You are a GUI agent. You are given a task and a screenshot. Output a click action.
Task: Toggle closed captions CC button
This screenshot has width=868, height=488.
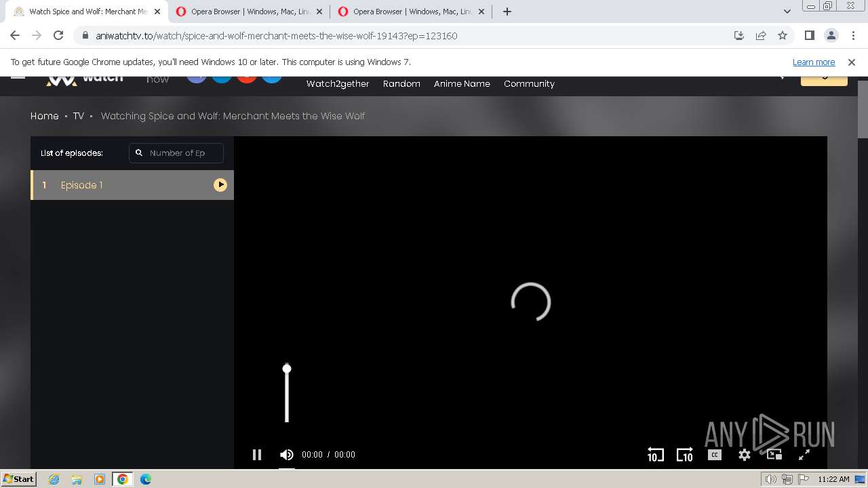click(715, 455)
